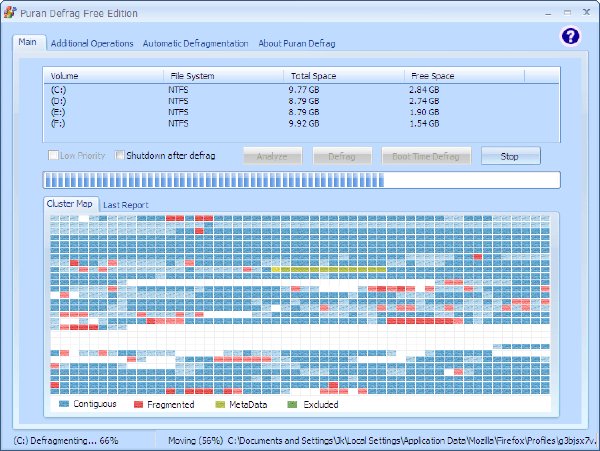600x451 pixels.
Task: Minimize the Puran Defrag window
Action: (548, 13)
